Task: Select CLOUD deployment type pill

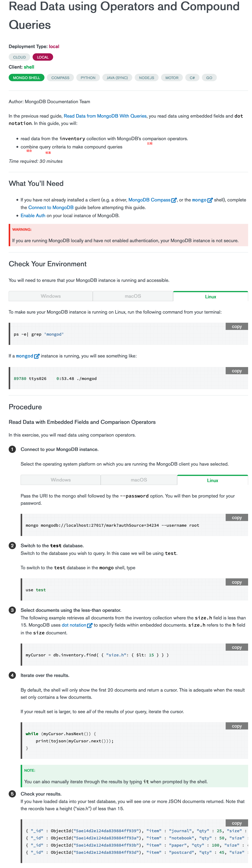Action: [19, 57]
